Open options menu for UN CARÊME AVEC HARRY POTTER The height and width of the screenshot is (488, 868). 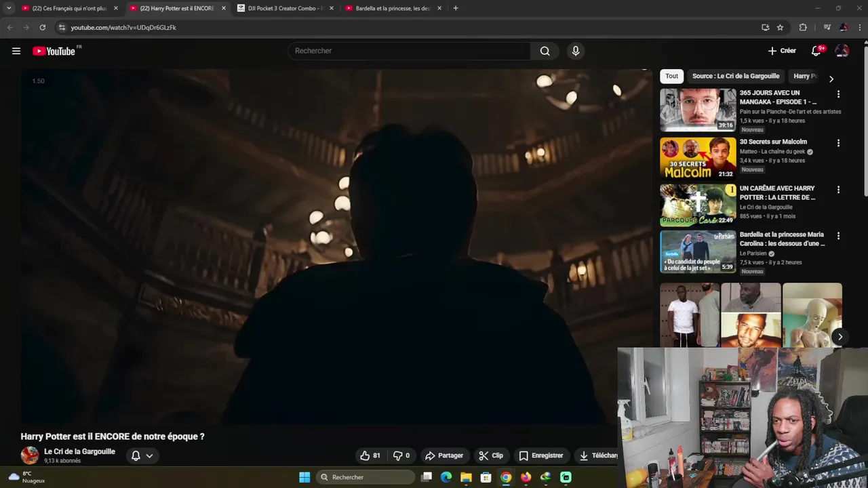pyautogui.click(x=838, y=190)
